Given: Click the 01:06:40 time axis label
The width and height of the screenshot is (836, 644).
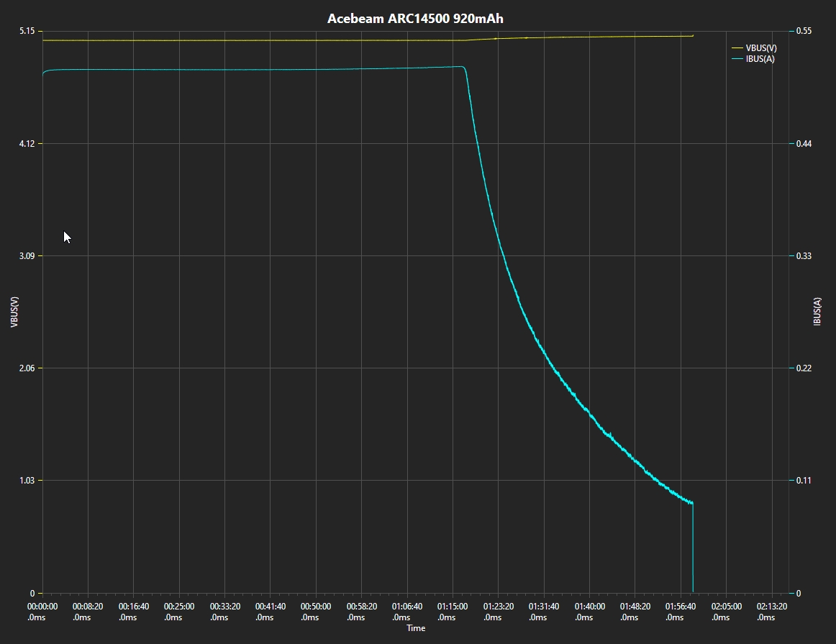Looking at the screenshot, I should pyautogui.click(x=406, y=612).
